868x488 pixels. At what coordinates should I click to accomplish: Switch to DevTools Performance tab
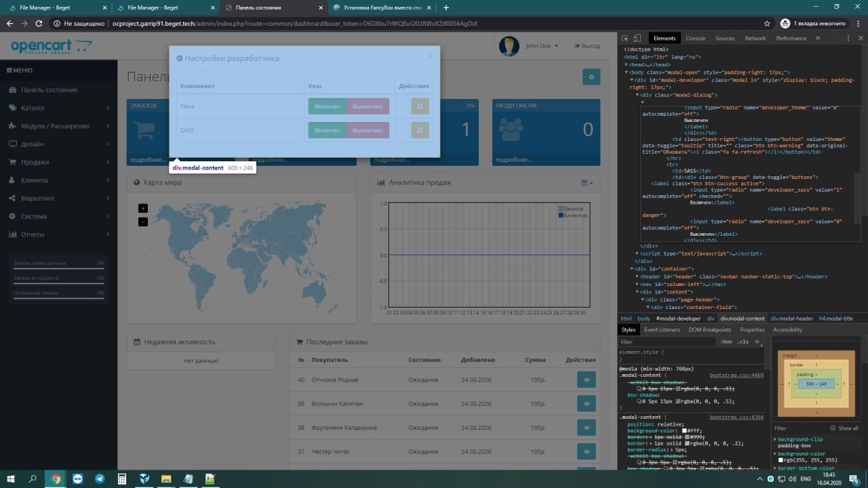pos(791,38)
